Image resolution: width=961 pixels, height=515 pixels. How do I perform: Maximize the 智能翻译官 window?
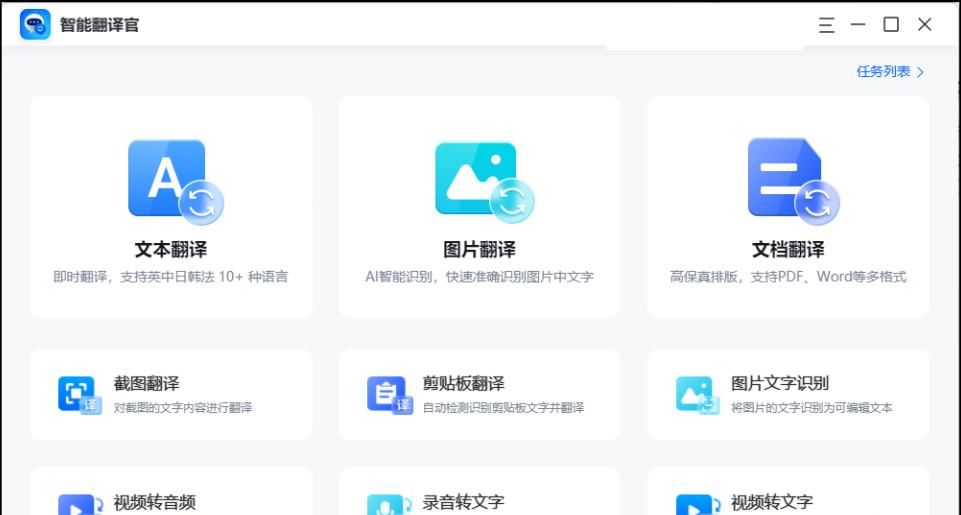coord(891,25)
